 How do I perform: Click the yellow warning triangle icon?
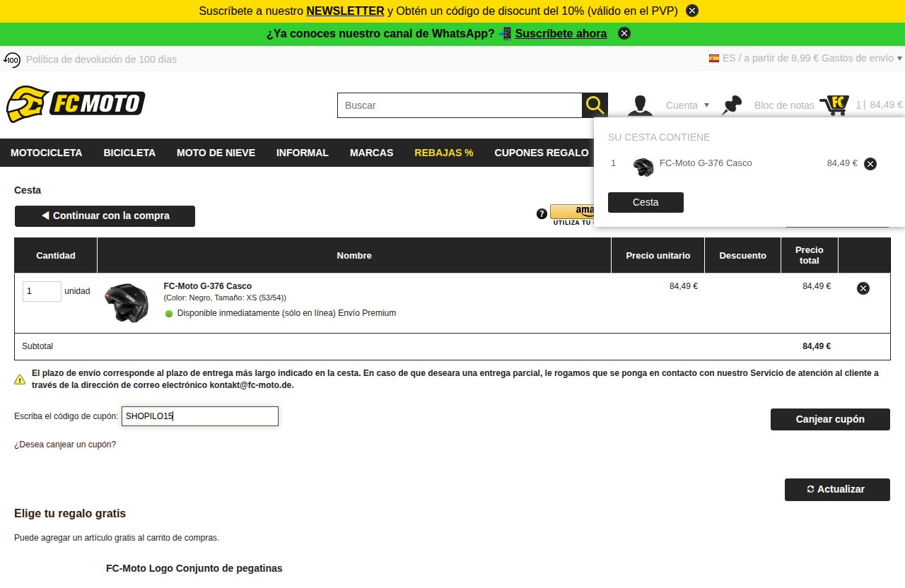pyautogui.click(x=20, y=380)
